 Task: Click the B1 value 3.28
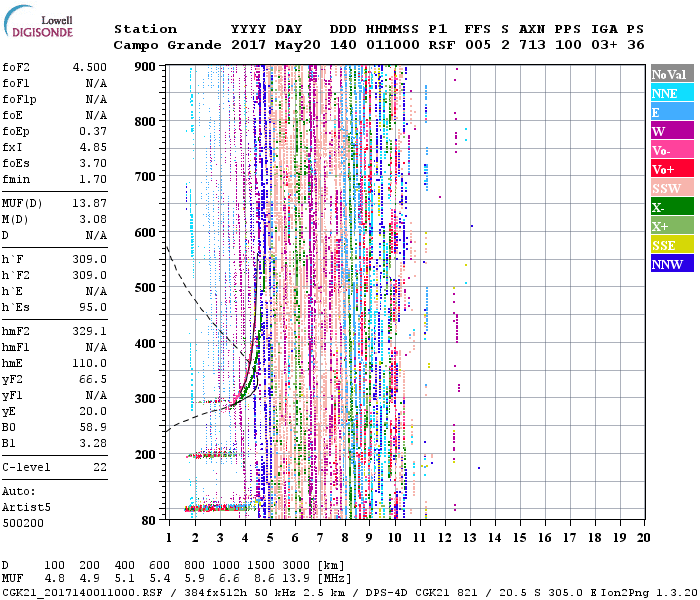[x=93, y=444]
